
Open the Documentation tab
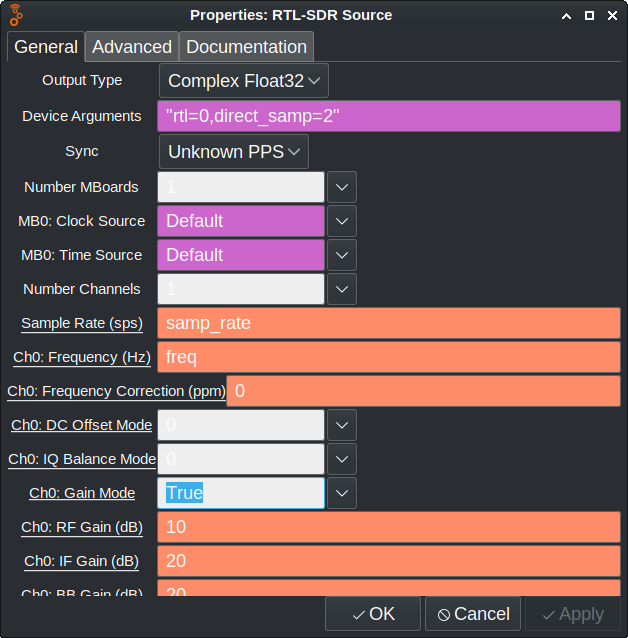click(246, 47)
